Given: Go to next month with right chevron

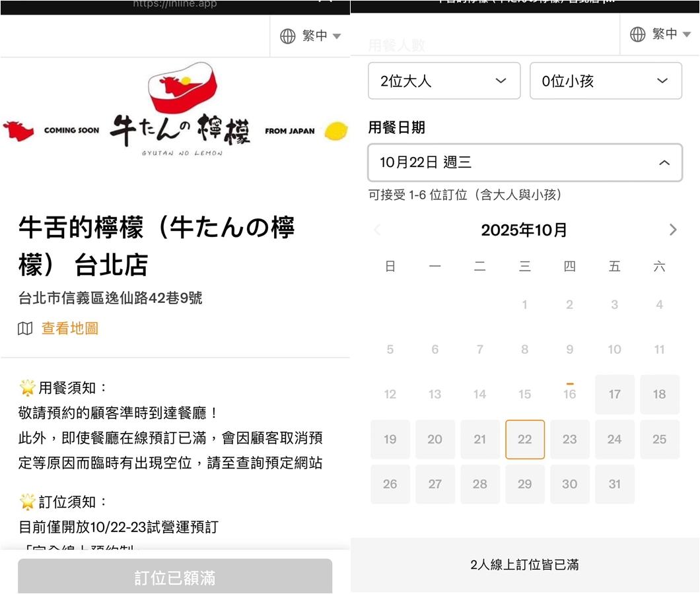Looking at the screenshot, I should coord(673,230).
